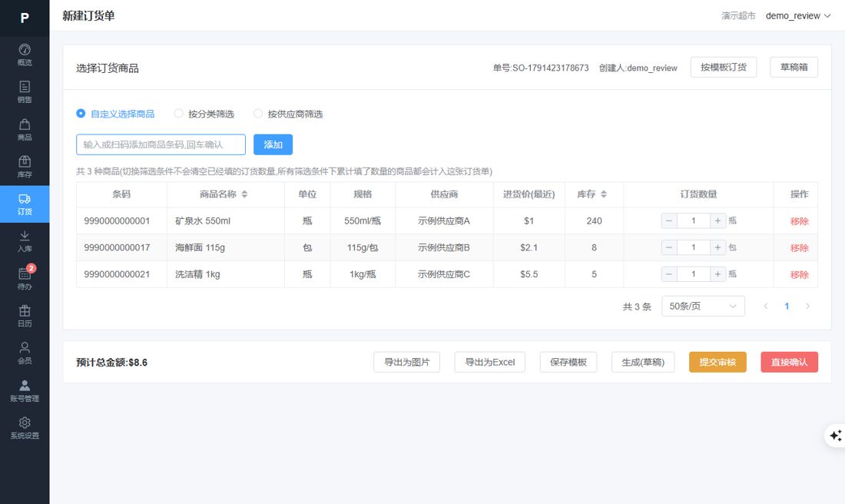
Task: Click quantity field for 洗洁精 1kg
Action: click(694, 274)
